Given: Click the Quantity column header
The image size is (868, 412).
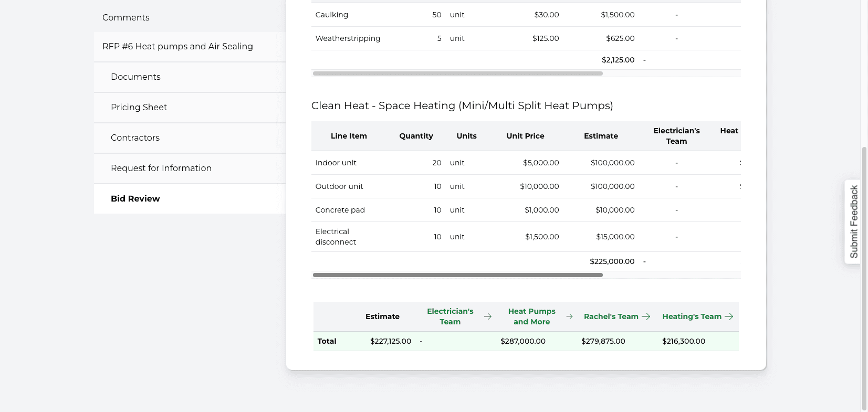Looking at the screenshot, I should (x=416, y=136).
